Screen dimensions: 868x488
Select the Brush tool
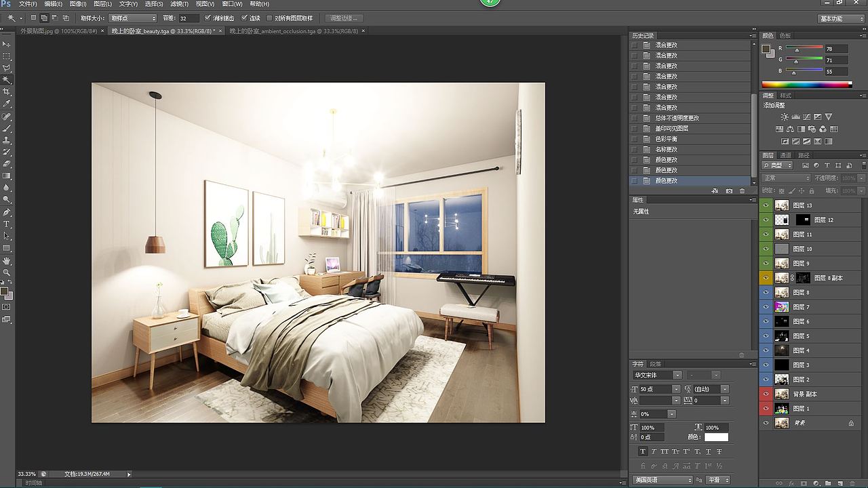point(7,128)
